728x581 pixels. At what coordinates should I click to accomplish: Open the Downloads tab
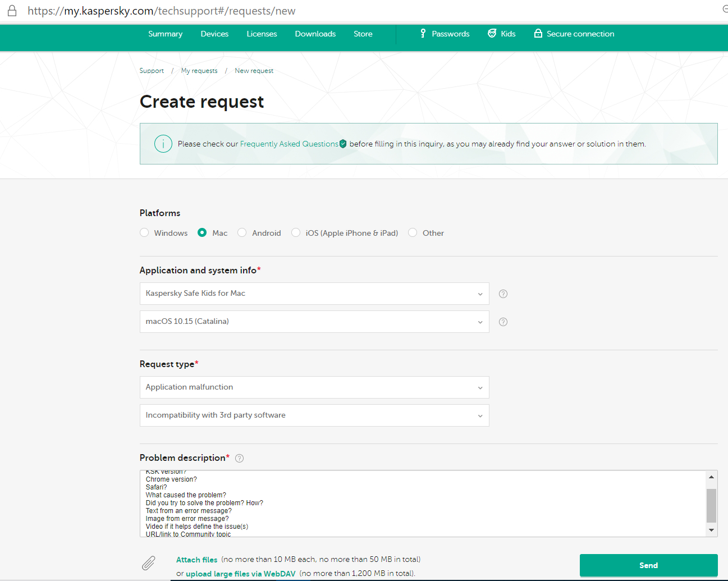tap(315, 34)
